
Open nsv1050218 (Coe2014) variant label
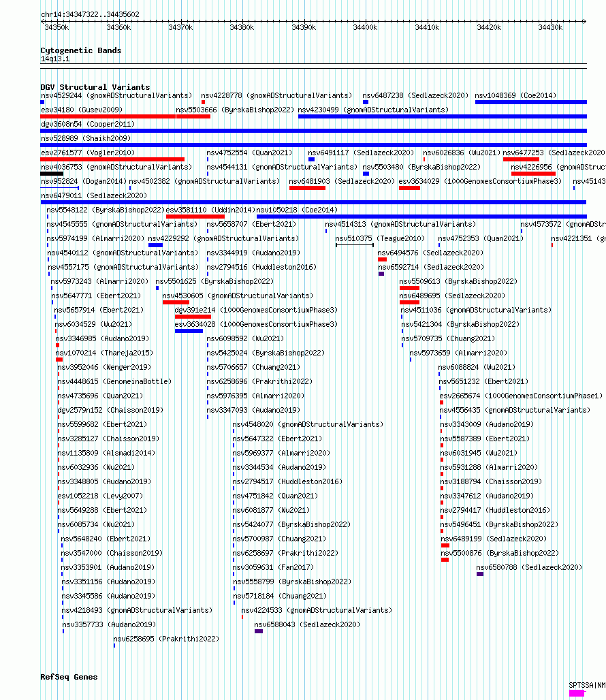[297, 210]
